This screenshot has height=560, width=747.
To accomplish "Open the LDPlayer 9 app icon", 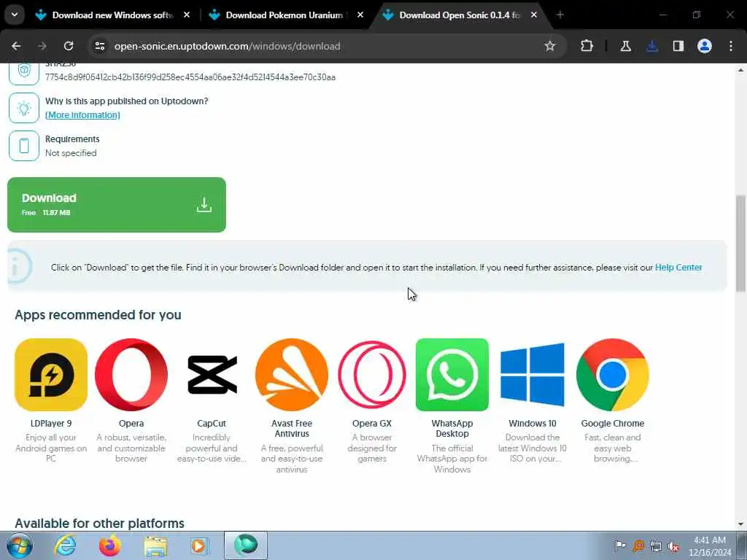I will pos(51,375).
